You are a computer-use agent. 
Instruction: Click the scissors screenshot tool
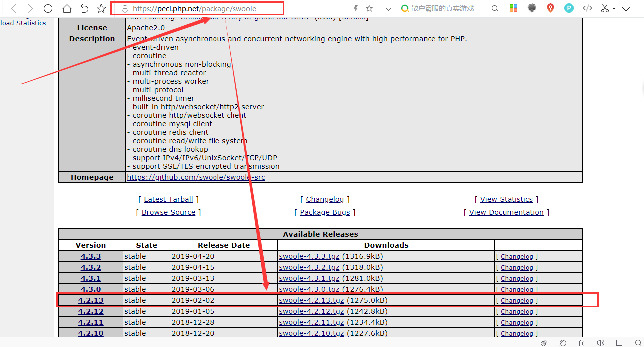pos(605,8)
